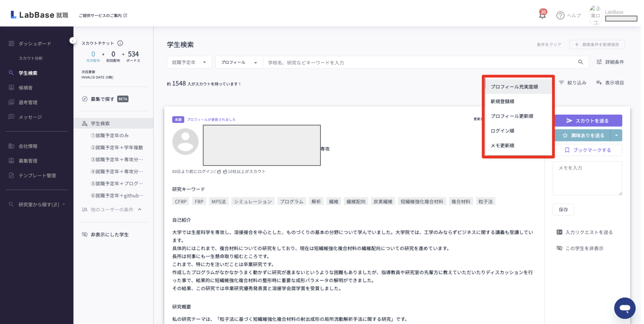The height and width of the screenshot is (324, 644).
Task: Click the 未読 unread badge
Action: pos(178,119)
